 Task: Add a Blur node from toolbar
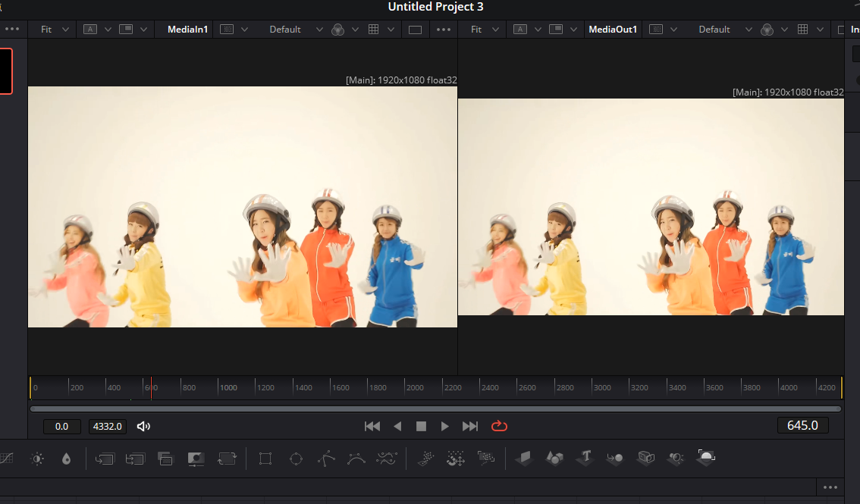tap(66, 459)
